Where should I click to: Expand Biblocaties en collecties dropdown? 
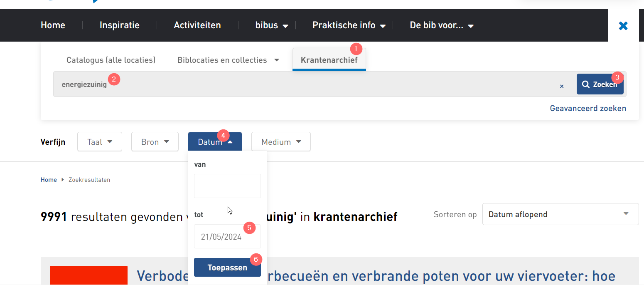pyautogui.click(x=228, y=60)
